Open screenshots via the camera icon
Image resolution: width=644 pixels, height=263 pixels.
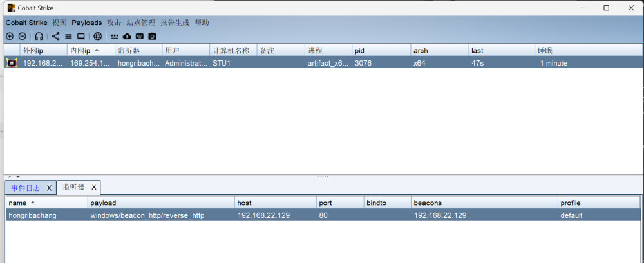152,37
